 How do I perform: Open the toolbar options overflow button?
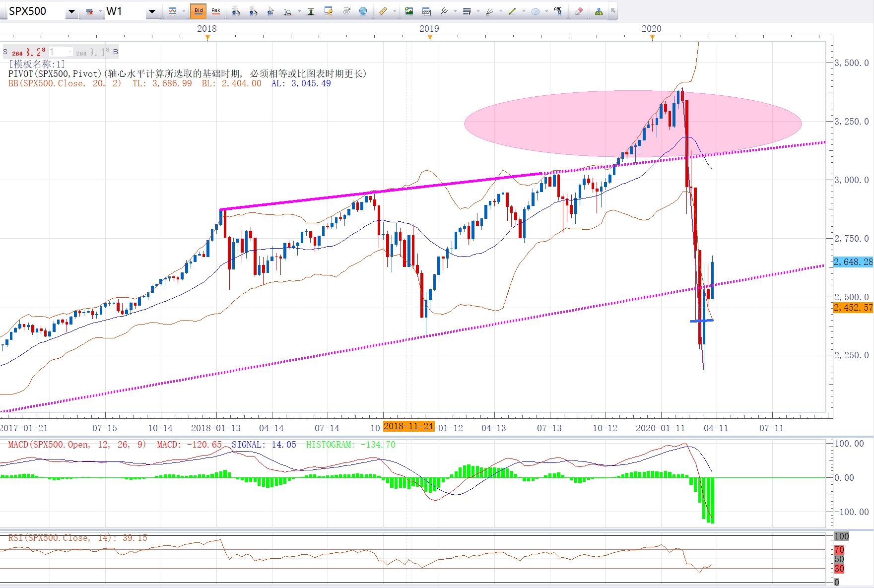[x=613, y=10]
